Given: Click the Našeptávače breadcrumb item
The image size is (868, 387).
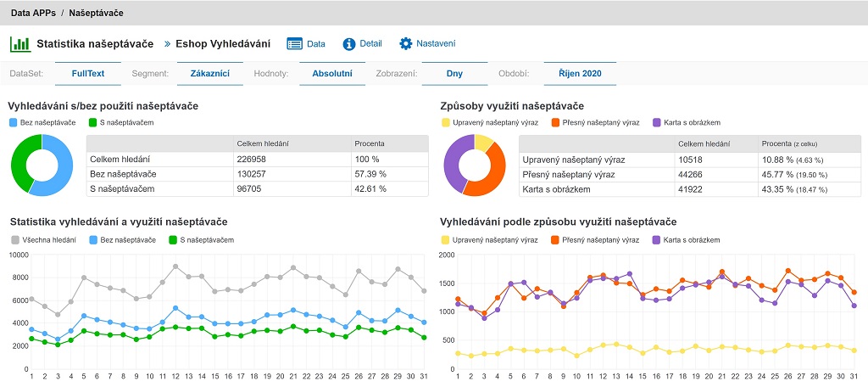Looking at the screenshot, I should (96, 13).
